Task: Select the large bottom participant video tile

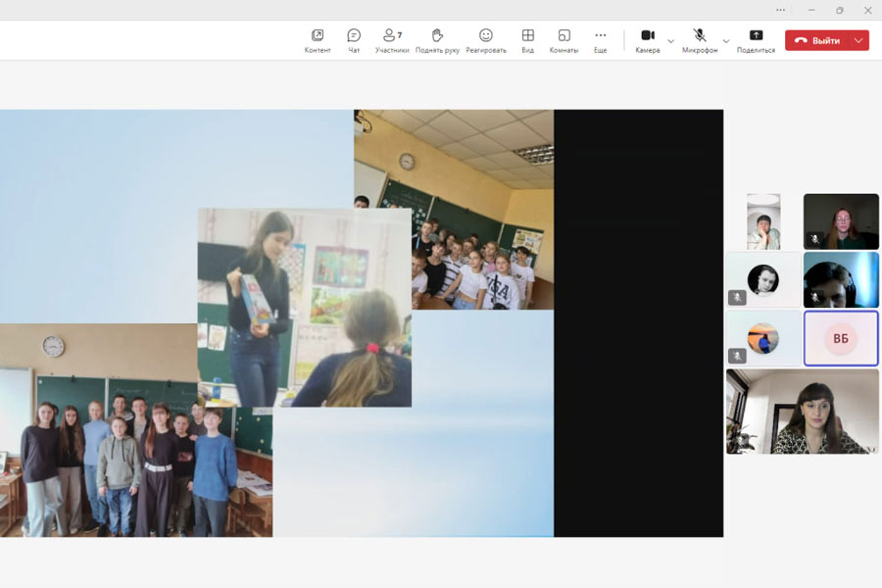Action: (802, 412)
